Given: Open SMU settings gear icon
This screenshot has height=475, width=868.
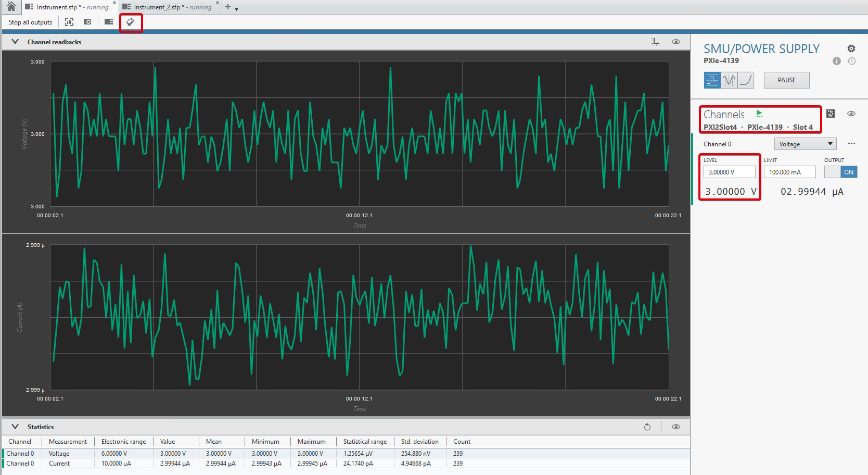Looking at the screenshot, I should click(x=851, y=48).
